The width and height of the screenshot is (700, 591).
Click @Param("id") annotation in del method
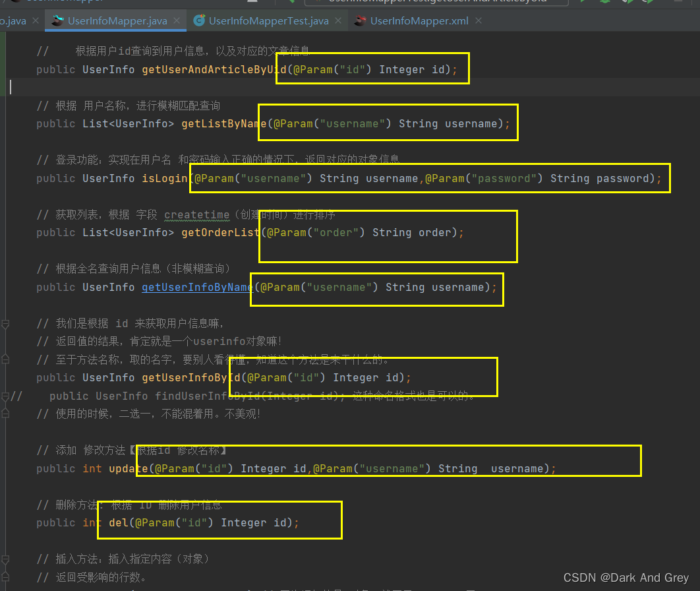click(x=174, y=522)
